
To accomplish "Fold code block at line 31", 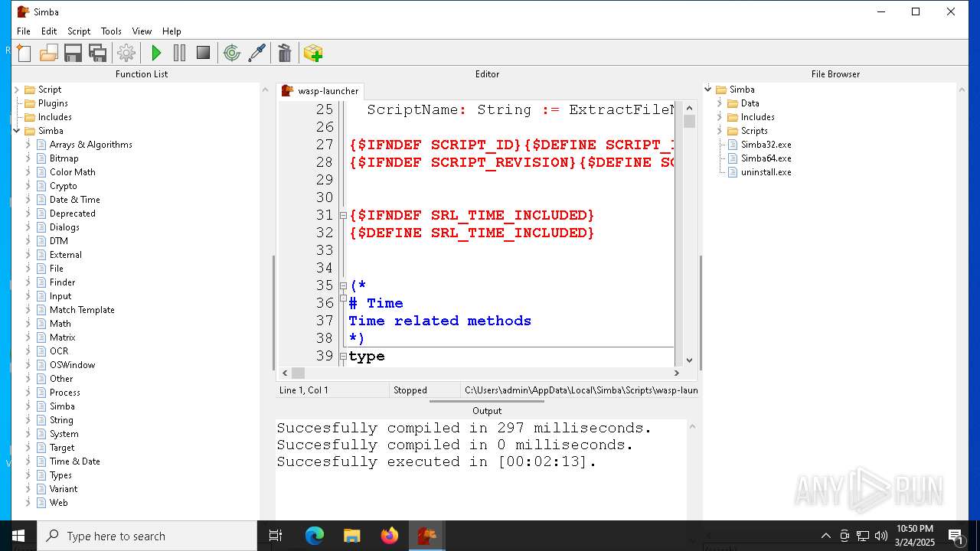I will (343, 216).
